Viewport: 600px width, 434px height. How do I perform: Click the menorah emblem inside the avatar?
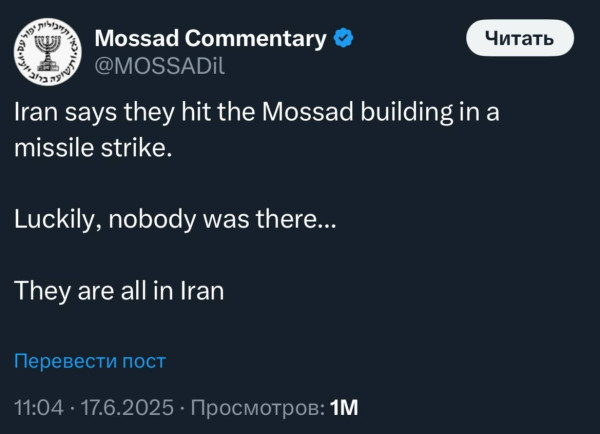48,53
